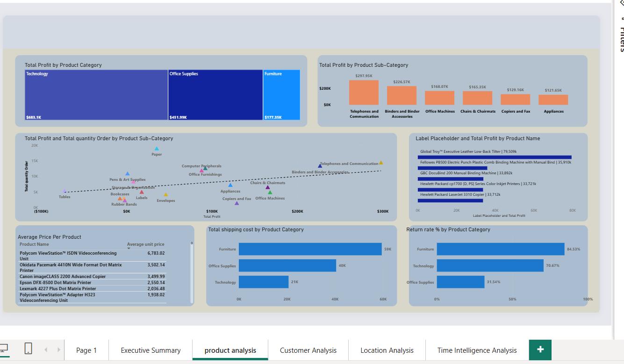The image size is (624, 364).
Task: Select the Furniture treemap tile
Action: click(x=281, y=95)
